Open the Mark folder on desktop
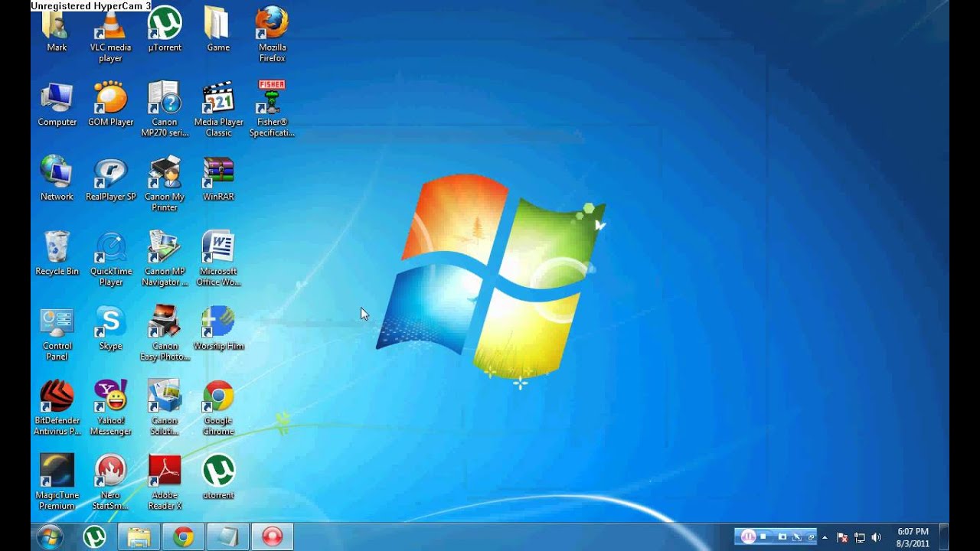Screen dimensions: 980x551 tap(57, 30)
